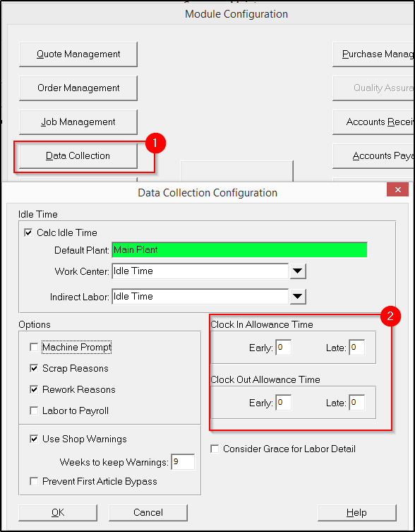Click the Indirect Labor combo box text

pos(200,297)
